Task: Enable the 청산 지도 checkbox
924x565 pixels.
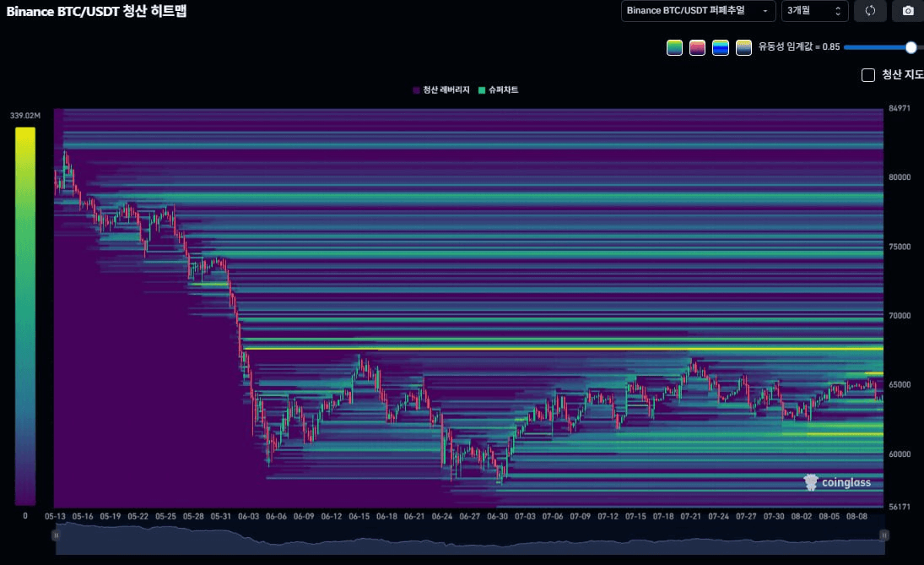Action: 868,75
